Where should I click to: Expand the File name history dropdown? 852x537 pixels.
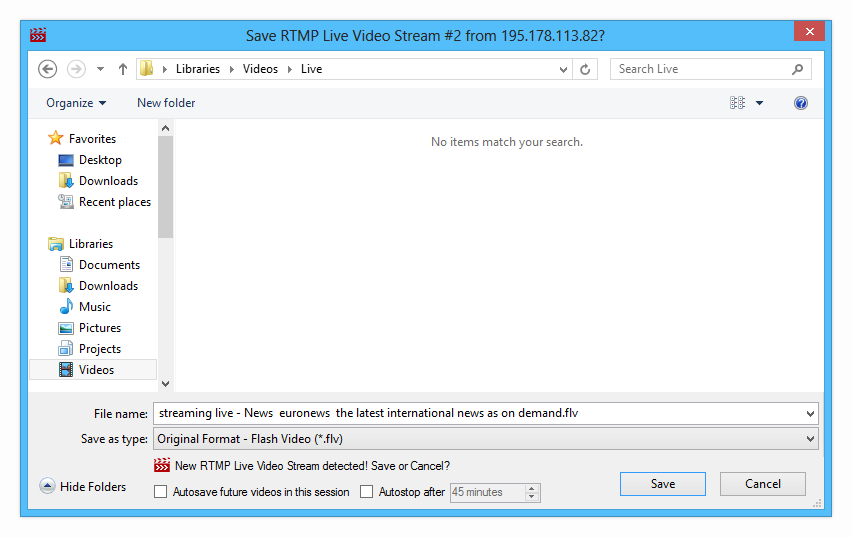pyautogui.click(x=809, y=413)
